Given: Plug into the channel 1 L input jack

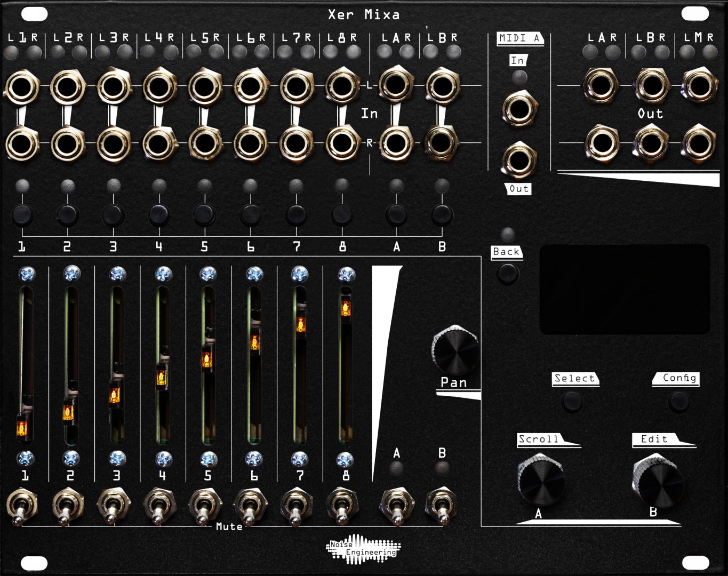Looking at the screenshot, I should tap(21, 85).
